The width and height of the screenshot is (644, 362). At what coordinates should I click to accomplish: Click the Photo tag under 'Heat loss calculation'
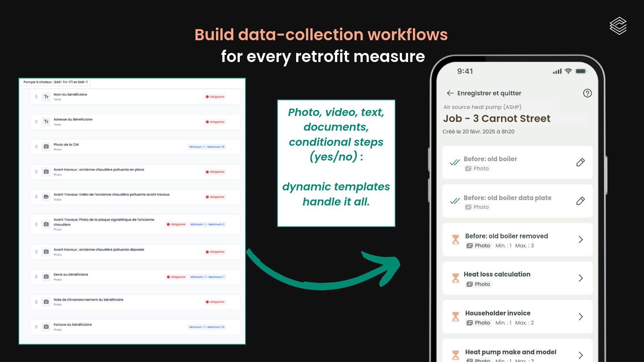(478, 284)
